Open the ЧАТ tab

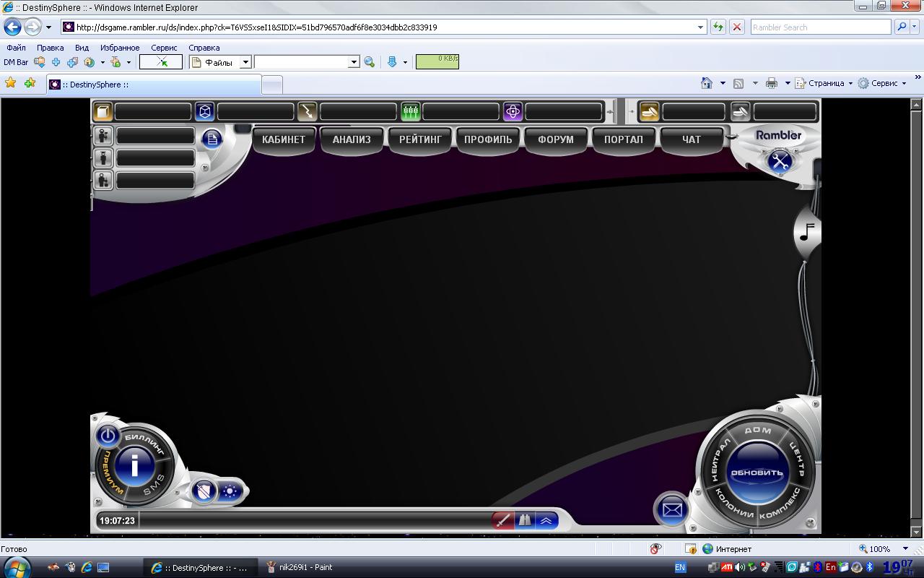tap(691, 139)
